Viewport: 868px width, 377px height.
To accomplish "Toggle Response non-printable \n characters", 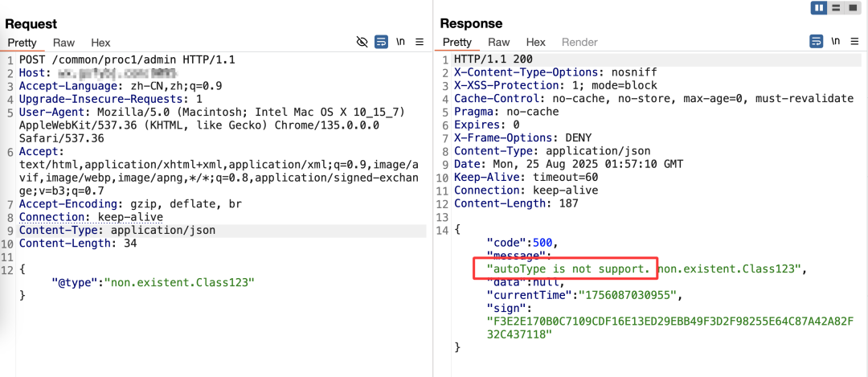I will (x=835, y=41).
